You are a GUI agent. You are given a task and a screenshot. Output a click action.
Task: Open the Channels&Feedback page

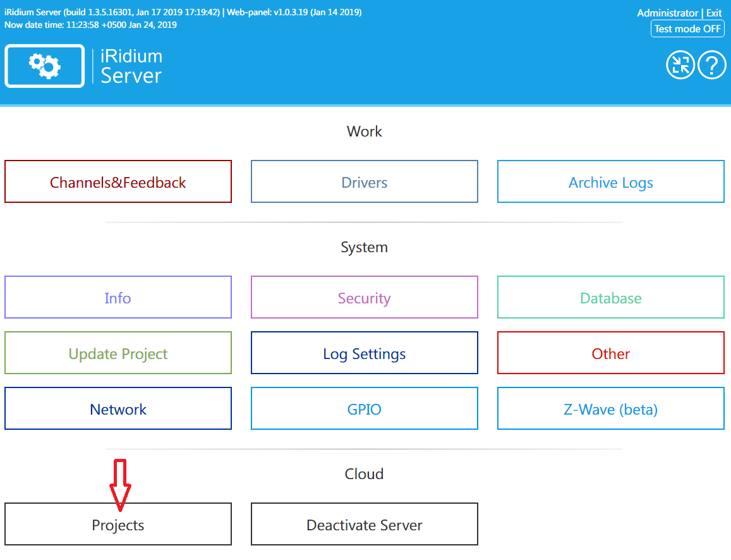(118, 182)
